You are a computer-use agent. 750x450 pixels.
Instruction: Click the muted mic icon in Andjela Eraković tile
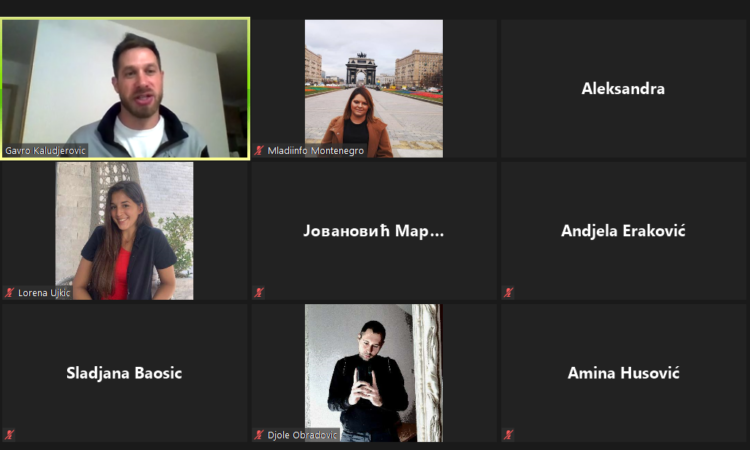point(508,292)
